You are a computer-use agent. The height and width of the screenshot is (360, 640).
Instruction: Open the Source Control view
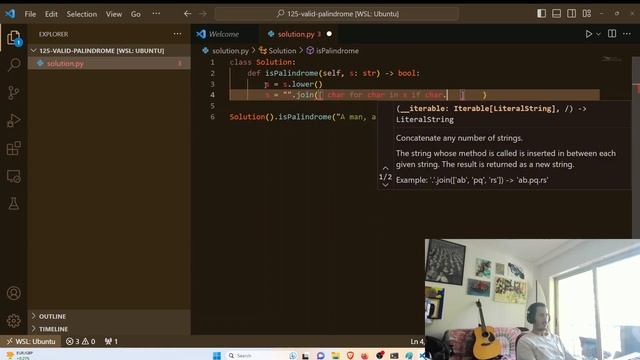13,93
